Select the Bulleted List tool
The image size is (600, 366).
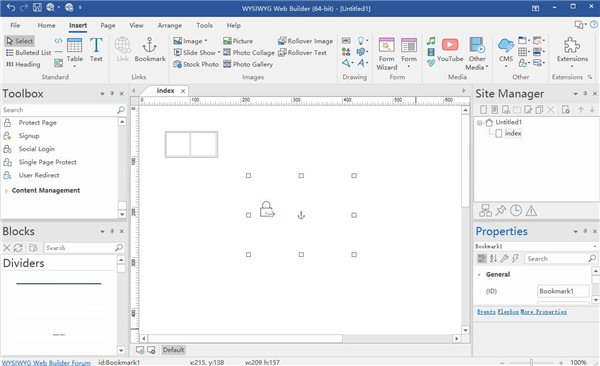[28, 52]
